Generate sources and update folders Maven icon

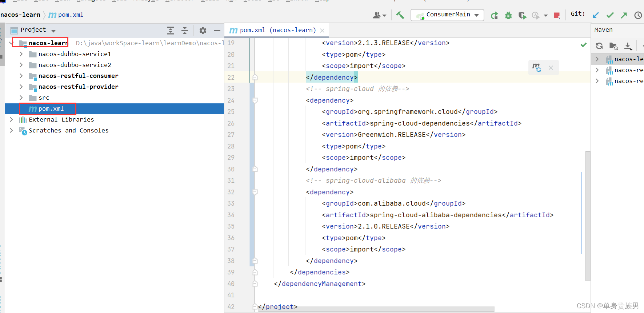pos(613,46)
